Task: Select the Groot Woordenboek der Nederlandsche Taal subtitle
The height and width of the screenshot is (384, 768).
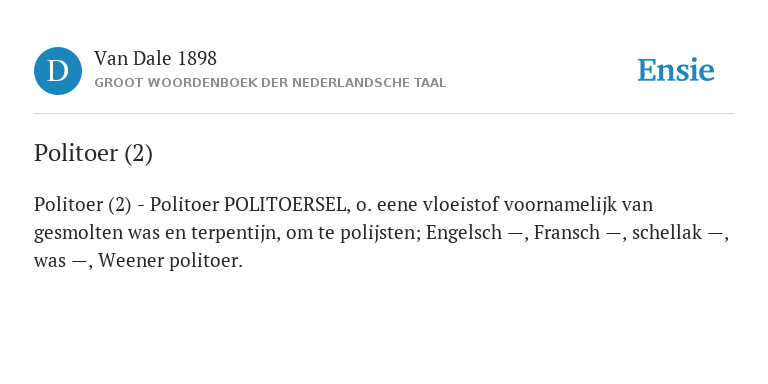Action: point(270,83)
